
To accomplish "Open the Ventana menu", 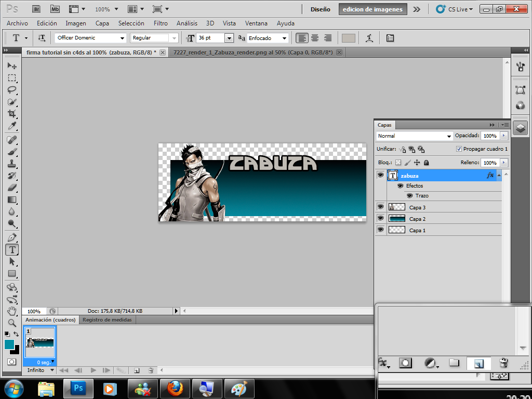I will pyautogui.click(x=256, y=23).
